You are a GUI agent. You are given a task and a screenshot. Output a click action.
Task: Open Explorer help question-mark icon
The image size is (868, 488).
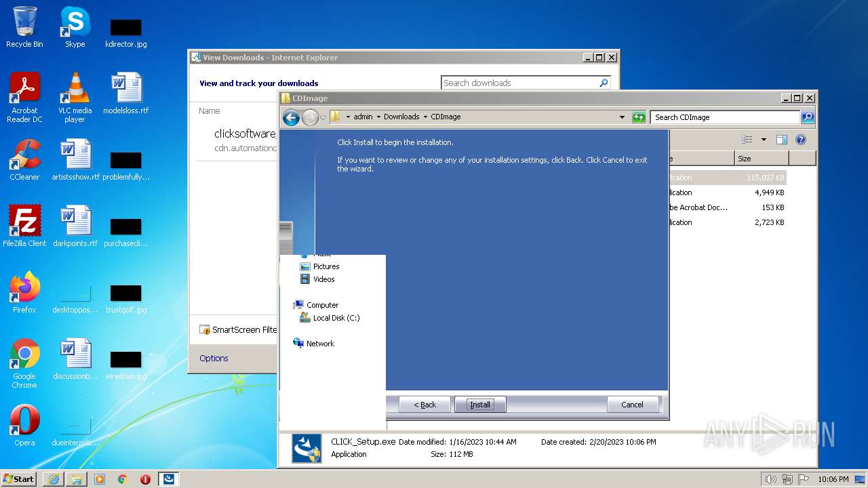801,140
